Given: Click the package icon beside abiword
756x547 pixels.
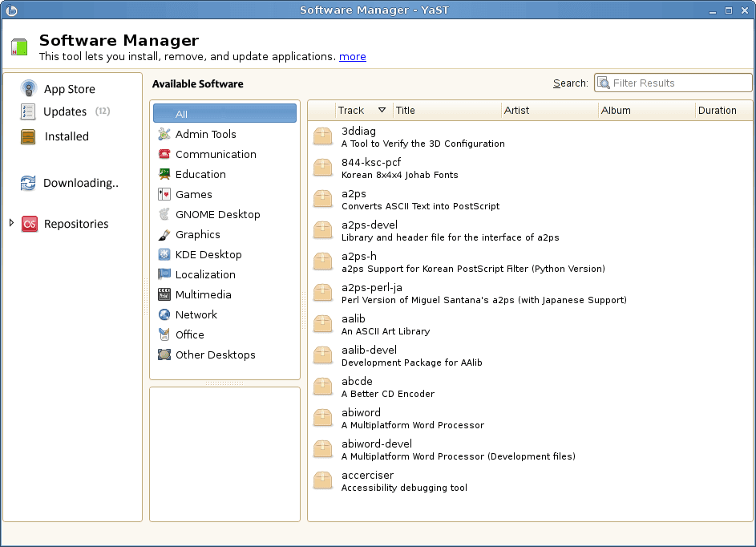Looking at the screenshot, I should pyautogui.click(x=322, y=418).
